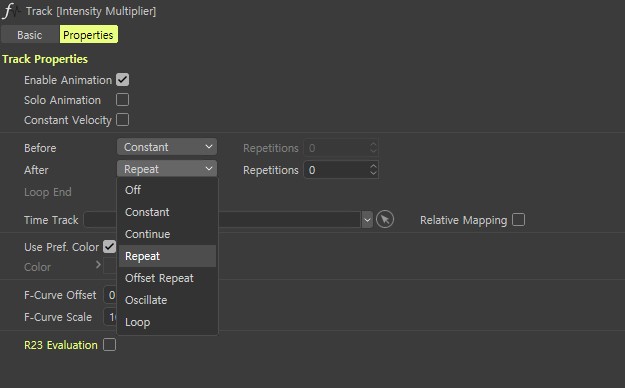The height and width of the screenshot is (388, 625).
Task: Uncheck Use Pref. Color checkbox
Action: pos(109,246)
